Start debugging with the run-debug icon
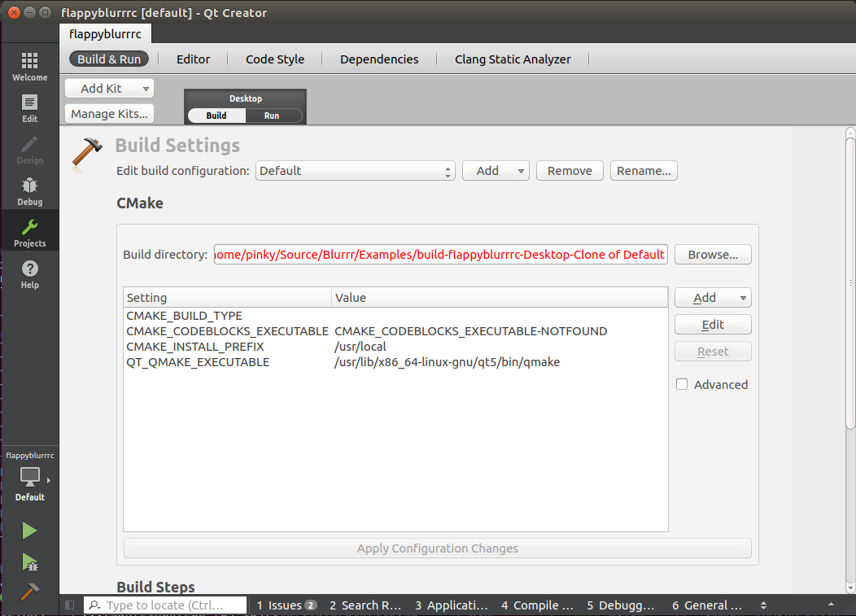Screen dimensions: 856x616 (29, 561)
